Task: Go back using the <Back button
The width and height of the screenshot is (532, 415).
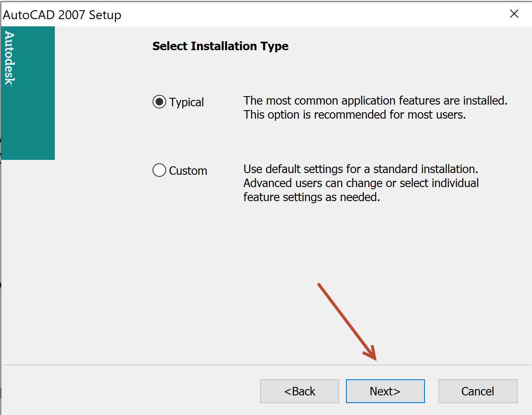Action: (300, 391)
